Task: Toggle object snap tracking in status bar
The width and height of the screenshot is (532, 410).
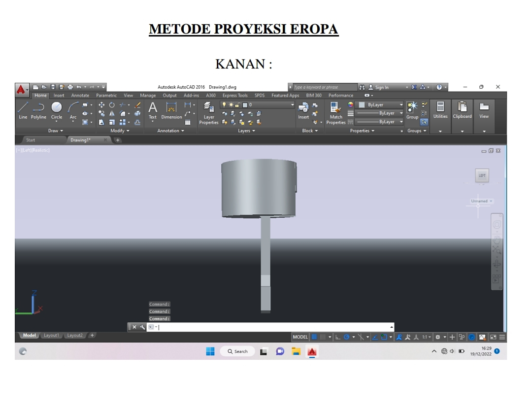Action: pyautogui.click(x=375, y=337)
